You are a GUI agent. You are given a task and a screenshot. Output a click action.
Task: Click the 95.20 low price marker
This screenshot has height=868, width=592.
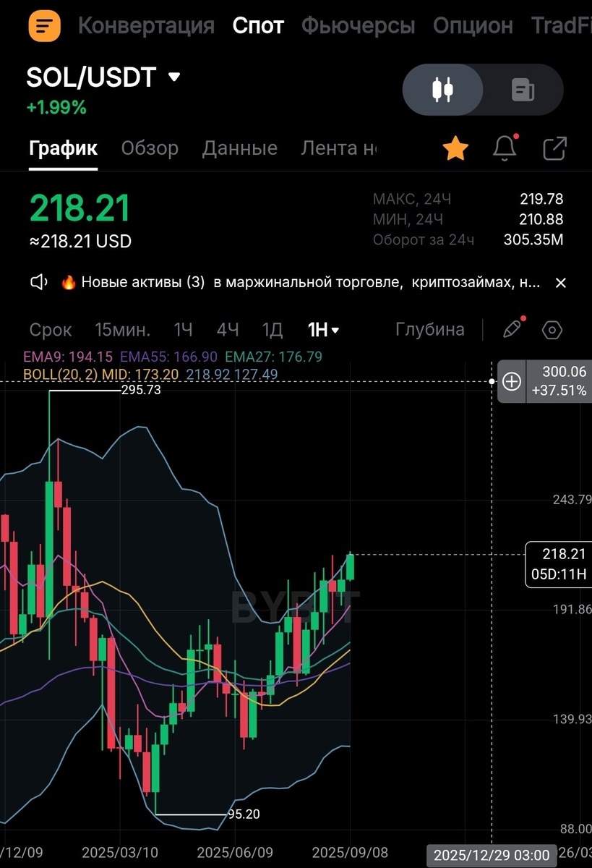244,814
